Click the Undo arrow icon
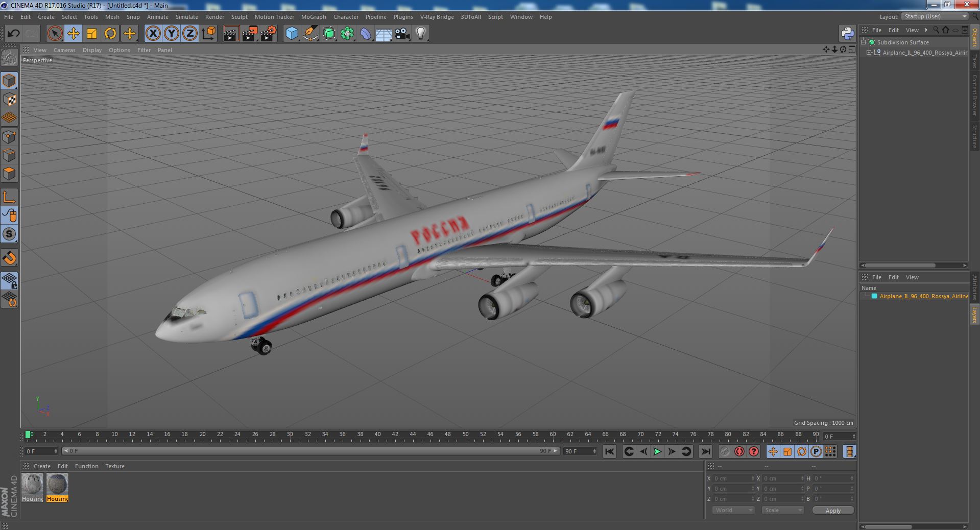Image resolution: width=980 pixels, height=530 pixels. click(13, 34)
